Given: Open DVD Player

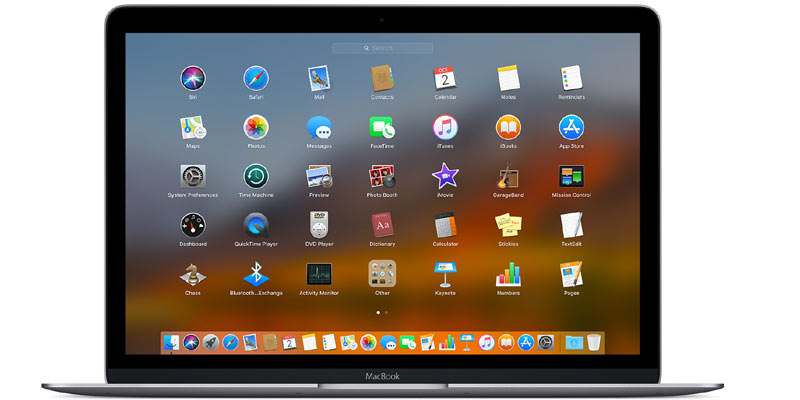Looking at the screenshot, I should pyautogui.click(x=319, y=225).
